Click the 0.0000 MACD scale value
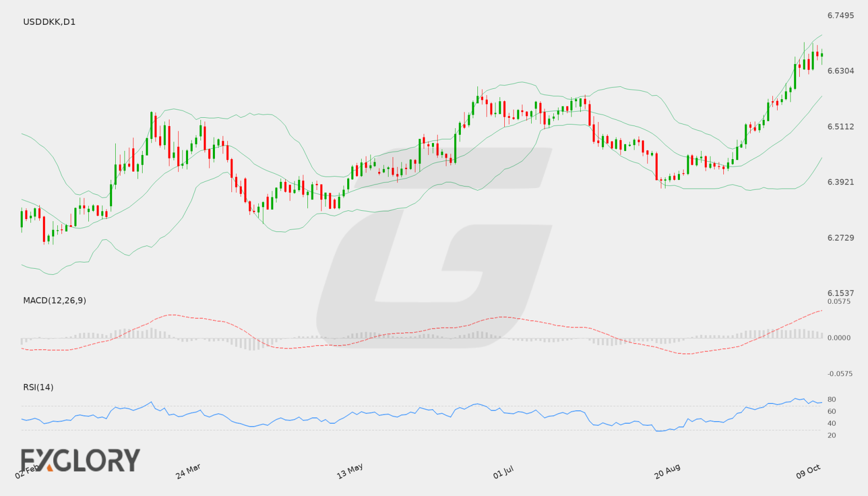This screenshot has height=496, width=868. click(839, 337)
